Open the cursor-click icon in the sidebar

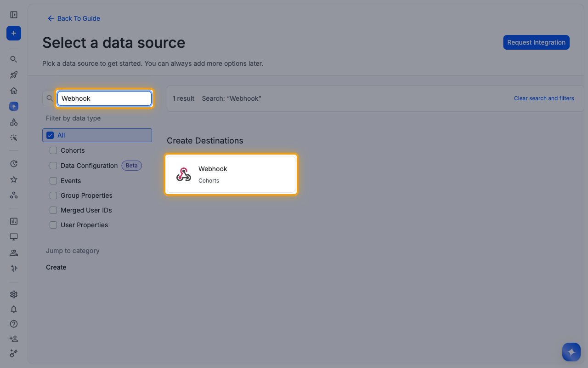click(x=14, y=138)
